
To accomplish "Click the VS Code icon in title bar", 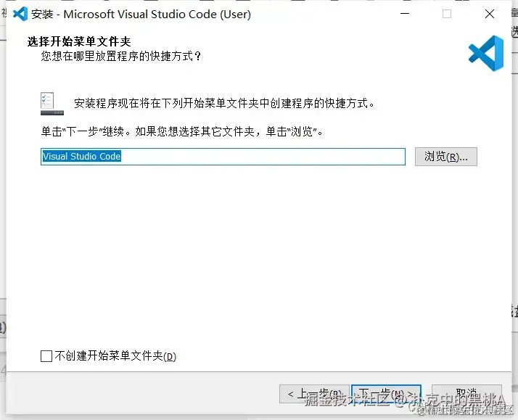I will 20,14.
